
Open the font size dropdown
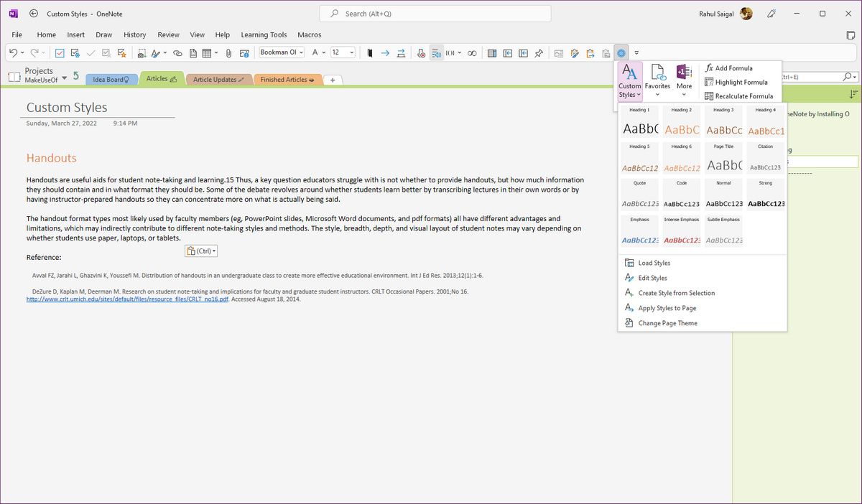click(x=351, y=52)
